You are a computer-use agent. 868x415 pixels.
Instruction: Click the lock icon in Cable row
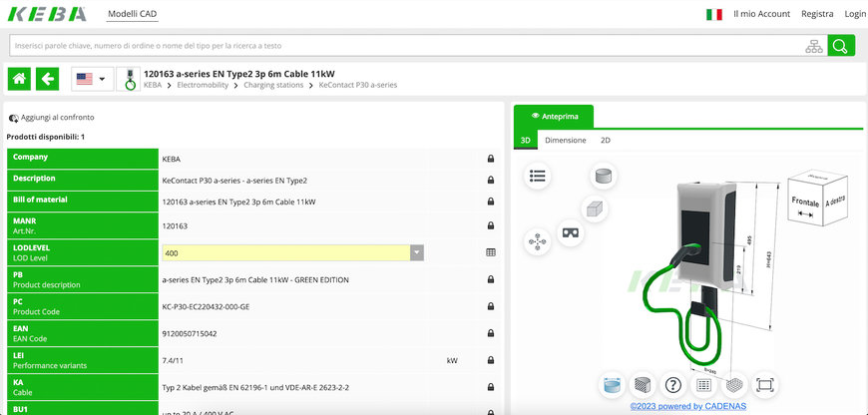[x=491, y=387]
